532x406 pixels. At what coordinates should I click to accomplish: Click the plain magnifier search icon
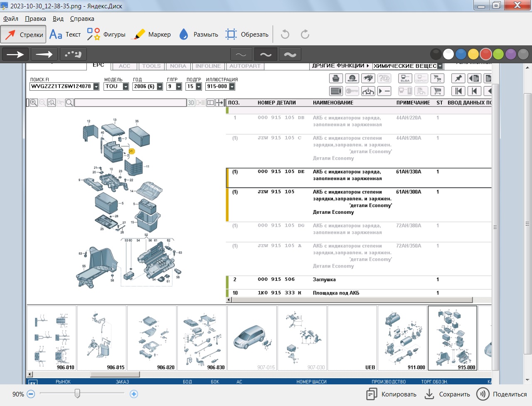point(69,103)
